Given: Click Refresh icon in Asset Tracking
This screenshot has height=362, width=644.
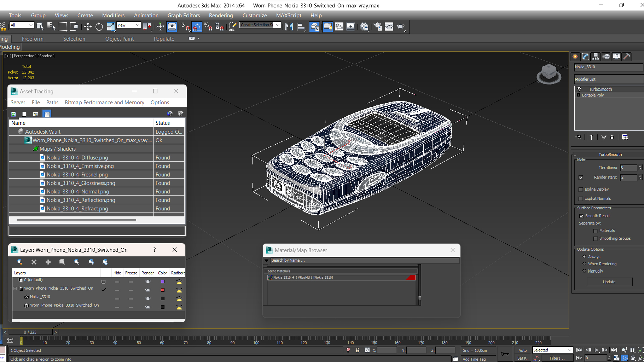Looking at the screenshot, I should click(13, 114).
